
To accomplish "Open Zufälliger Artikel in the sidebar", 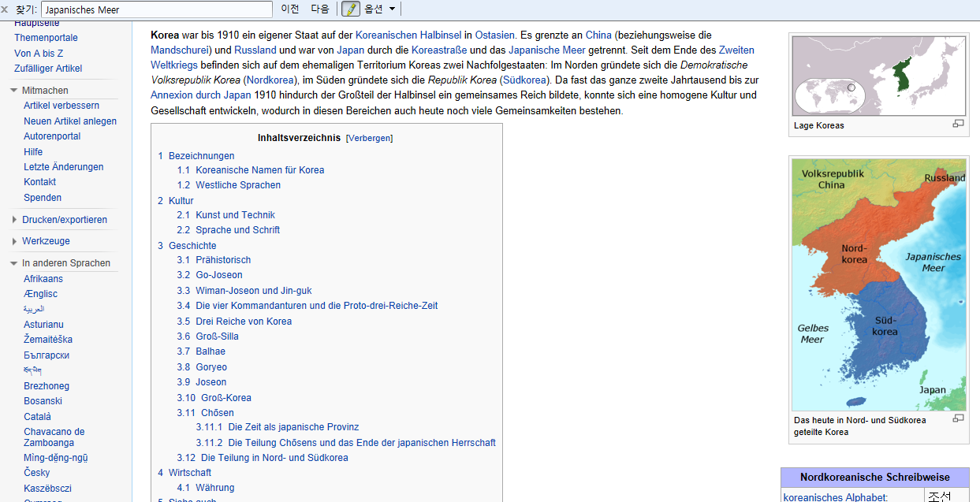I will [x=48, y=69].
